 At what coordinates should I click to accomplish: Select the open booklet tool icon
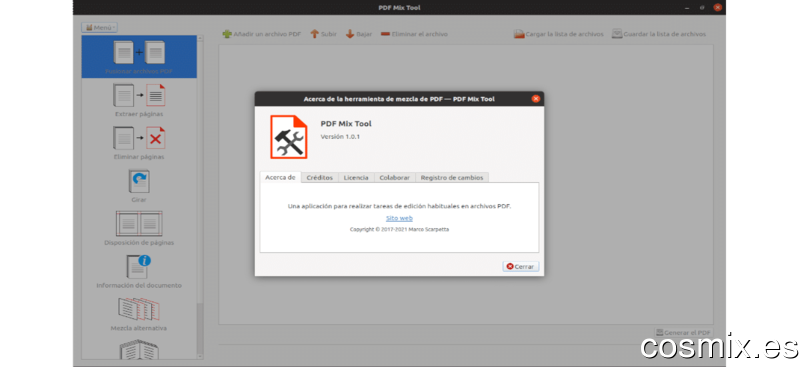click(x=139, y=349)
